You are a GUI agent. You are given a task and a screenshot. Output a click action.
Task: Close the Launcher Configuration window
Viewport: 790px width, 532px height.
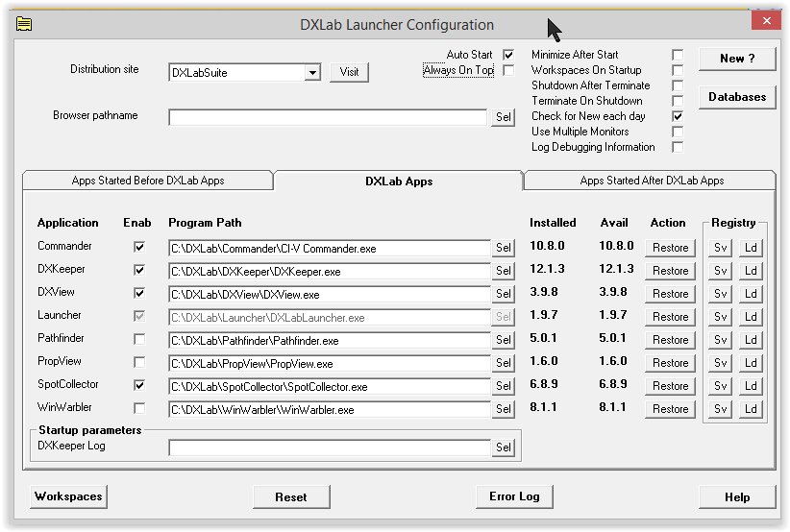point(766,20)
